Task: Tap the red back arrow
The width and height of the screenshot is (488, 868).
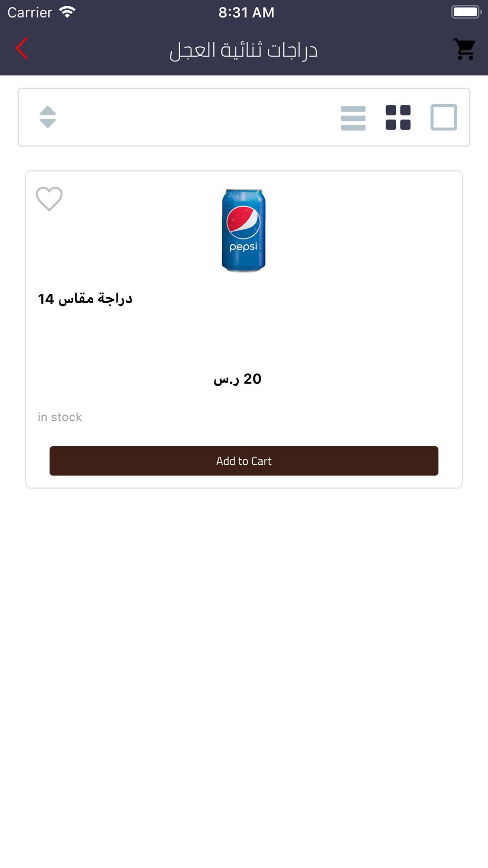Action: [x=22, y=48]
